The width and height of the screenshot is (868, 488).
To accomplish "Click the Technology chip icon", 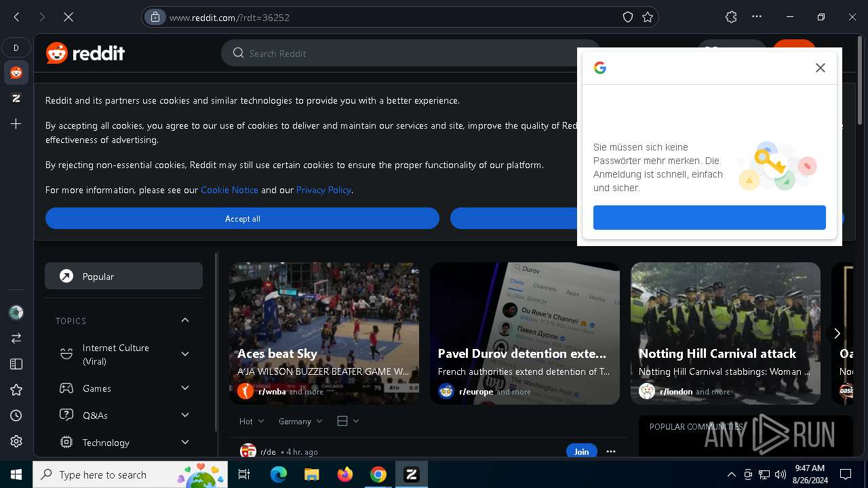I will tap(66, 442).
